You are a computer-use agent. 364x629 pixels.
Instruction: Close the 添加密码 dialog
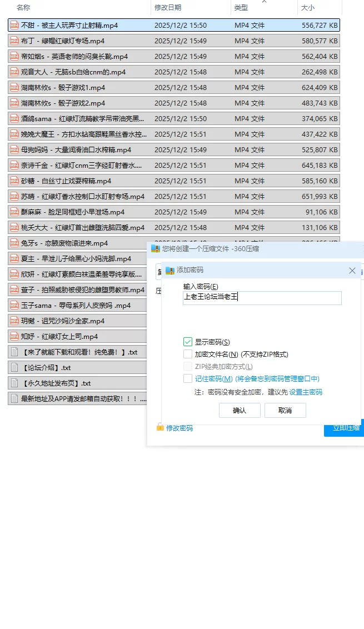coord(352,271)
